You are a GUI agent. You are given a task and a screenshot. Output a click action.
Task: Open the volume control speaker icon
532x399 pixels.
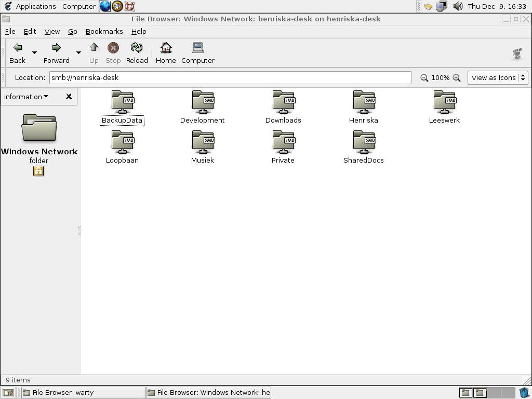[458, 6]
